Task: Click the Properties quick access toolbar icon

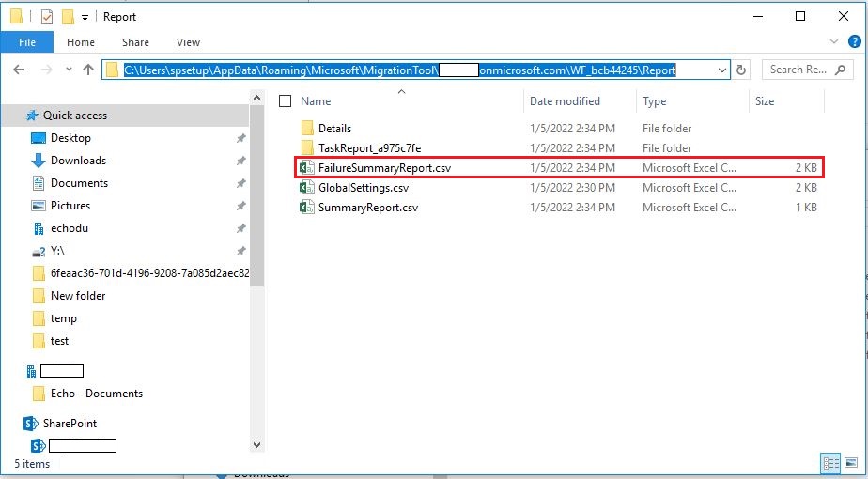Action: [x=47, y=17]
